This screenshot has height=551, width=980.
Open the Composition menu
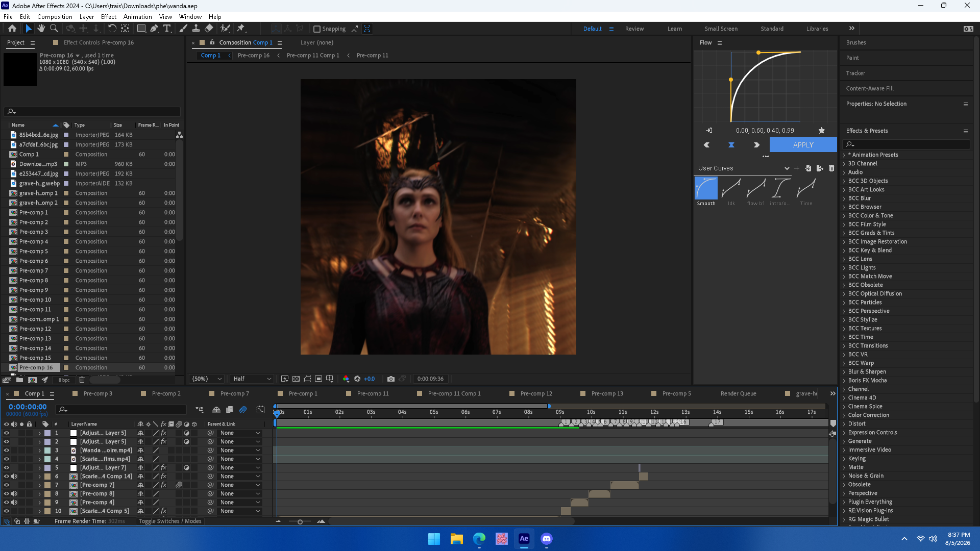pos(55,16)
